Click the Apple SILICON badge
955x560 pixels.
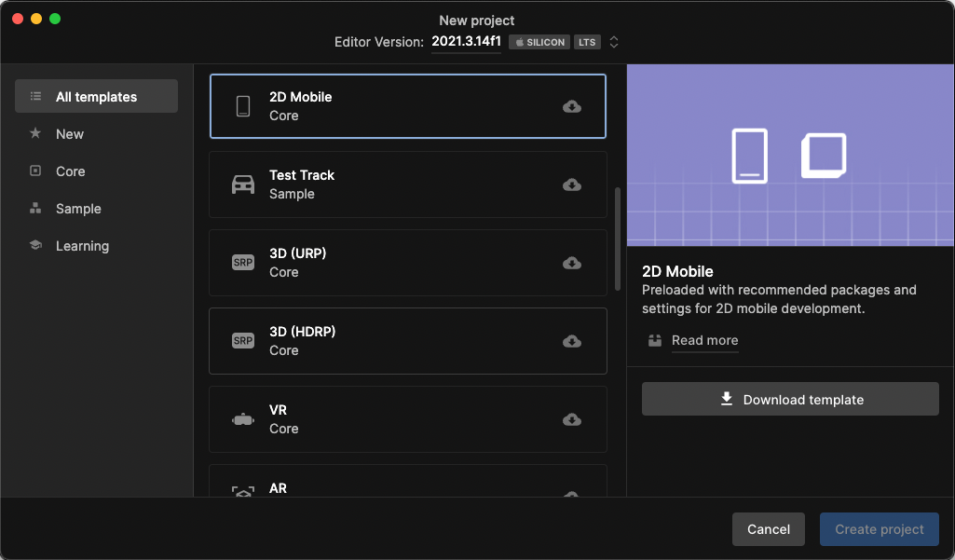[539, 42]
